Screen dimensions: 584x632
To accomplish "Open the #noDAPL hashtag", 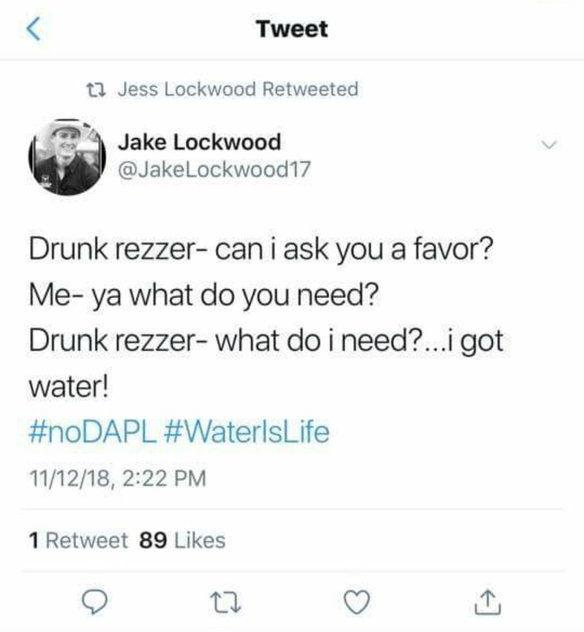I will coord(92,432).
